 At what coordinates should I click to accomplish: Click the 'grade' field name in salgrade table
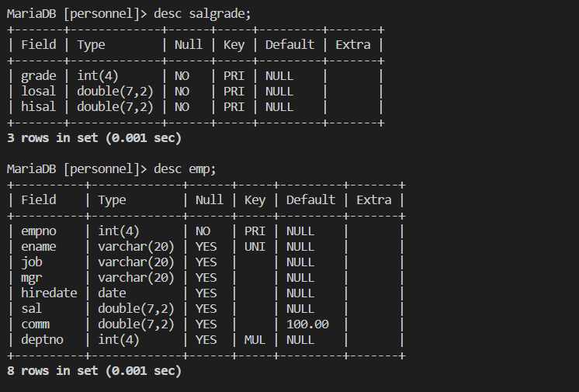(39, 76)
